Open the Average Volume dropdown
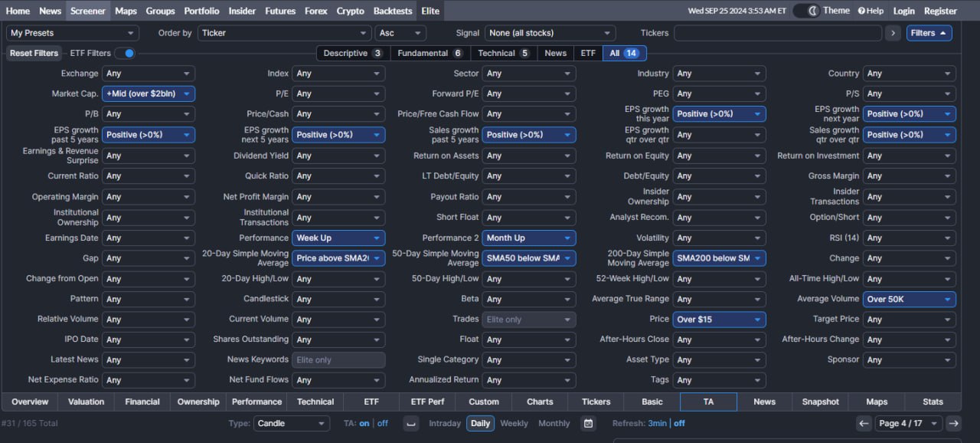 [x=909, y=299]
